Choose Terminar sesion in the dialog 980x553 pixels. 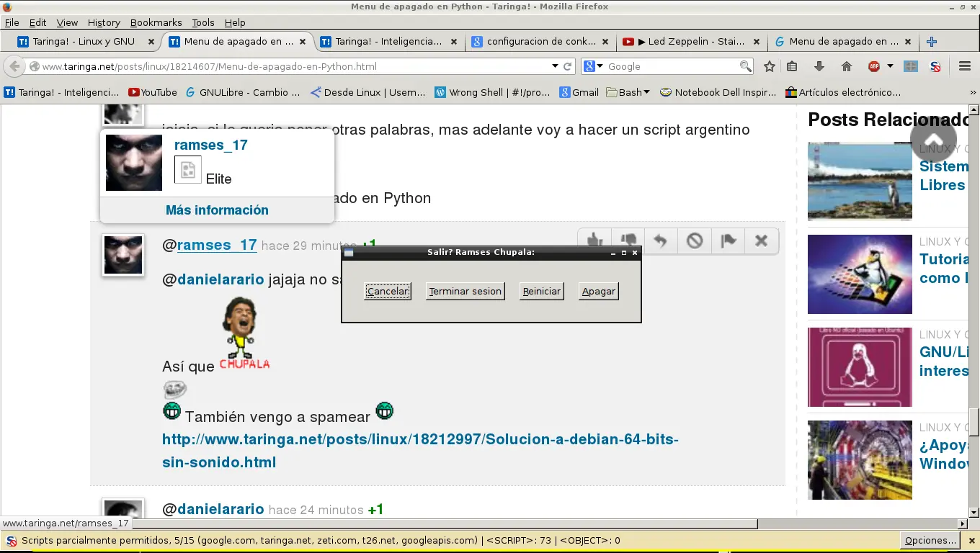pos(465,291)
